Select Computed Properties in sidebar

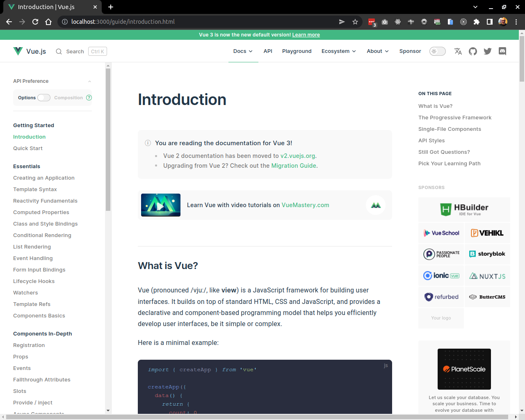tap(41, 212)
